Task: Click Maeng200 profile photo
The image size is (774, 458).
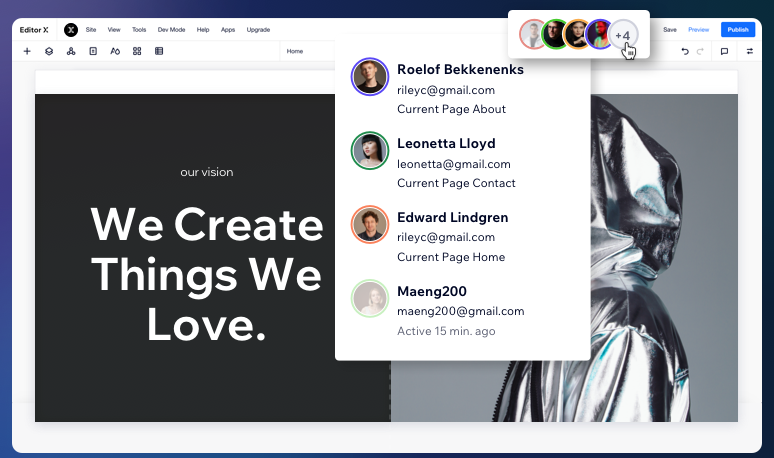Action: click(370, 299)
